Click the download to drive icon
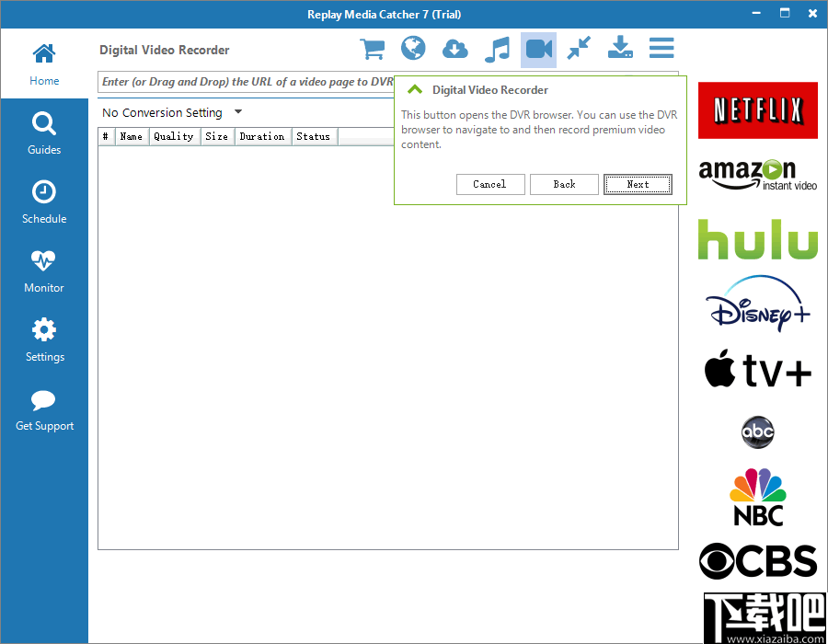This screenshot has width=828, height=644. point(620,48)
